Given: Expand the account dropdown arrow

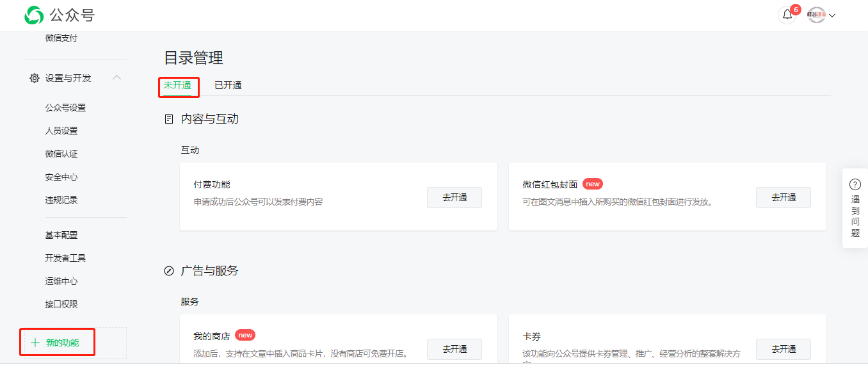Looking at the screenshot, I should (x=832, y=16).
